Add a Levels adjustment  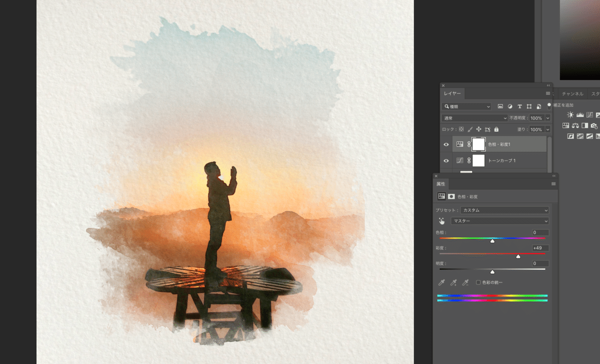(x=580, y=115)
